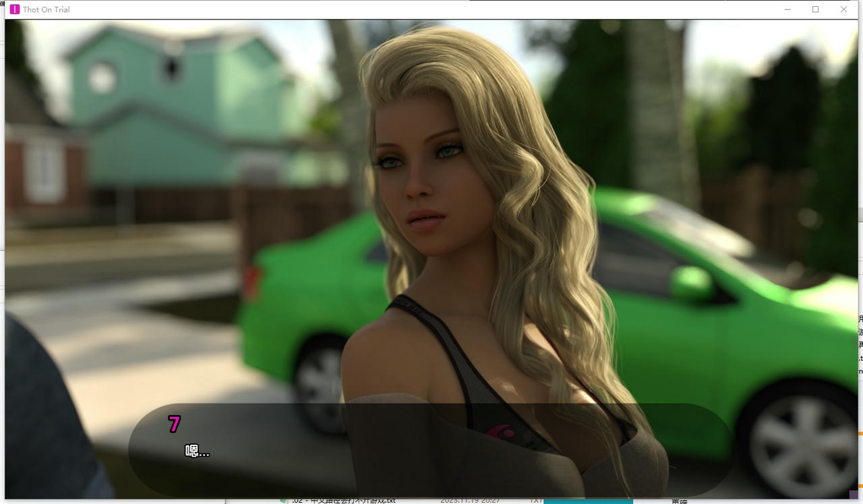The height and width of the screenshot is (504, 863).
Task: Click the "嗯..." dialogue text
Action: (x=196, y=451)
